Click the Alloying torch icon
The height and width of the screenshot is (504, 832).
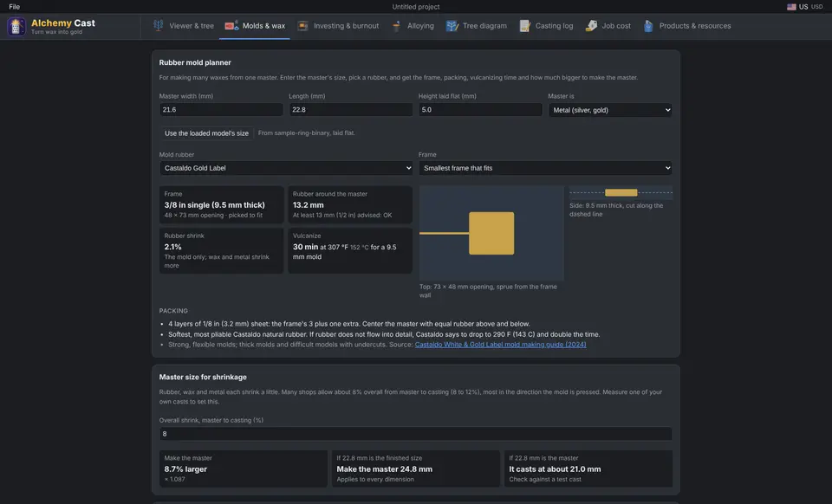pyautogui.click(x=396, y=25)
